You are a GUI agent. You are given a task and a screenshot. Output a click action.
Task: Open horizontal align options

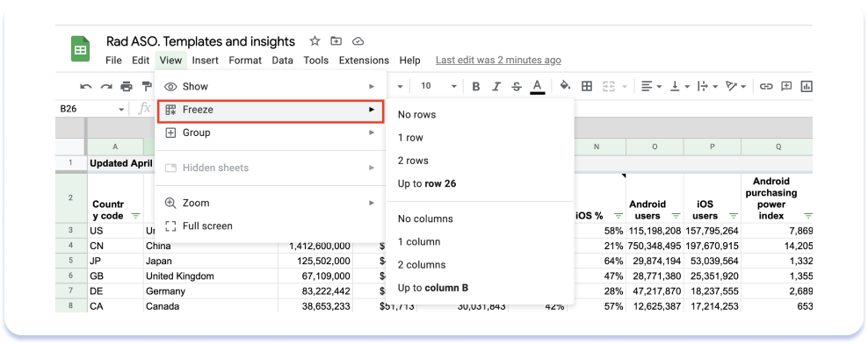tap(652, 86)
